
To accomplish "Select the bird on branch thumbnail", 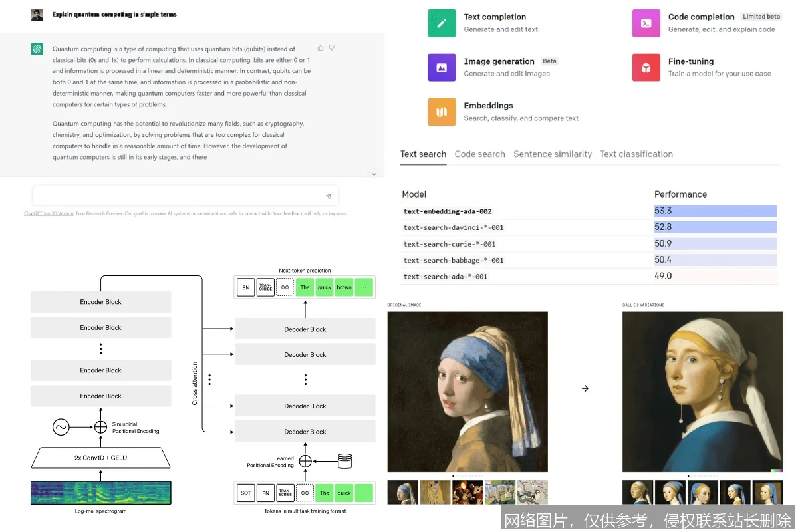I will pyautogui.click(x=533, y=492).
